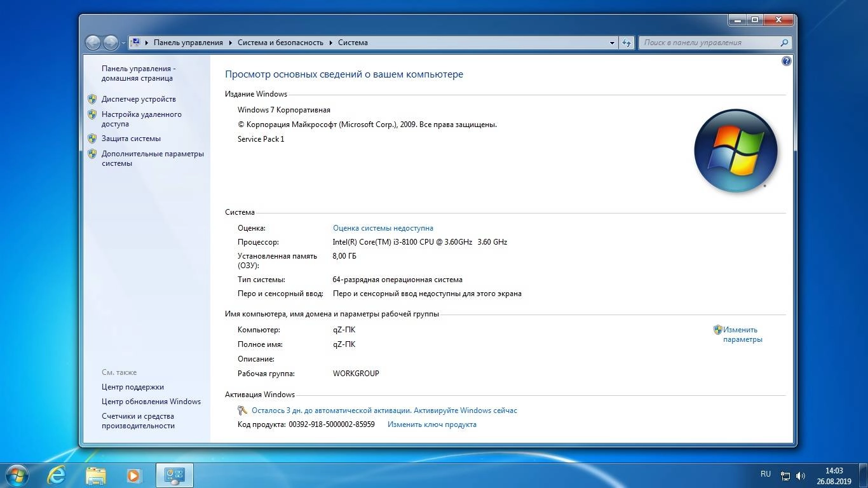Open recent pages dropdown arrow
The width and height of the screenshot is (868, 488).
[123, 43]
